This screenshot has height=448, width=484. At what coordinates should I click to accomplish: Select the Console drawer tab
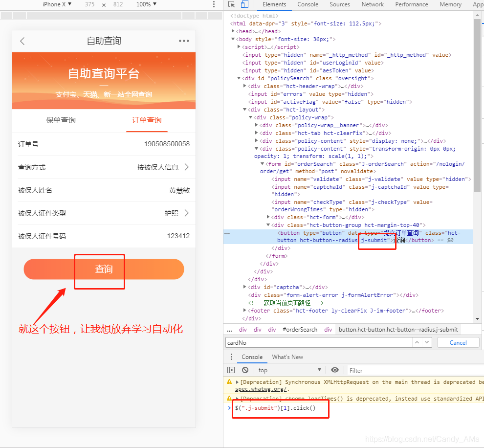coord(252,357)
